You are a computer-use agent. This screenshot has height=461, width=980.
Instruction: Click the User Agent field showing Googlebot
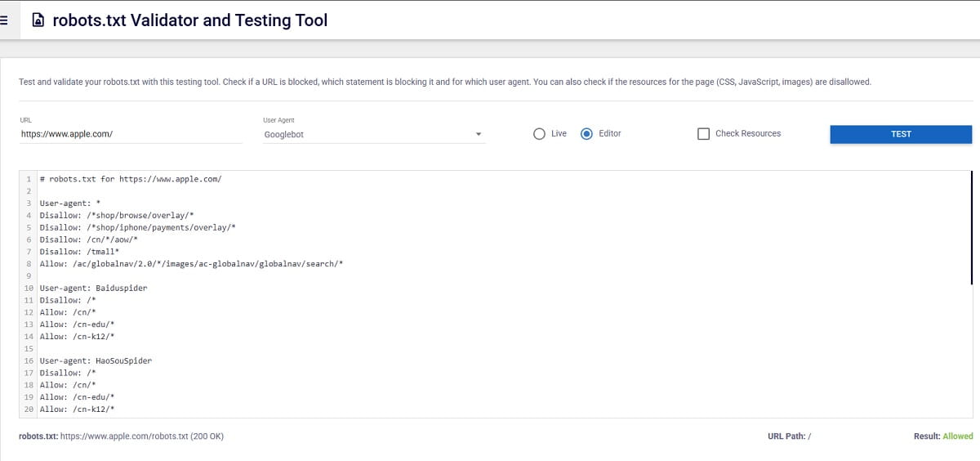tap(374, 134)
